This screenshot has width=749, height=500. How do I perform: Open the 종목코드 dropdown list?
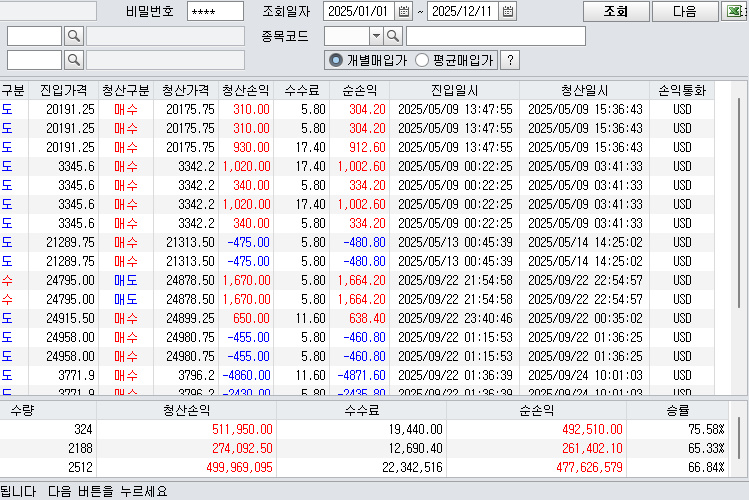tap(376, 36)
